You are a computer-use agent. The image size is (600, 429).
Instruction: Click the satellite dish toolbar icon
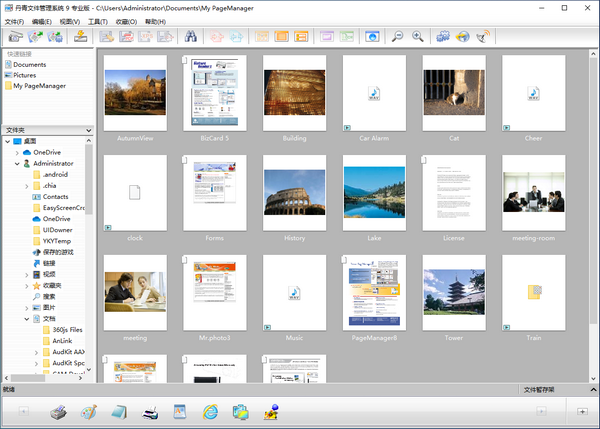[483, 37]
